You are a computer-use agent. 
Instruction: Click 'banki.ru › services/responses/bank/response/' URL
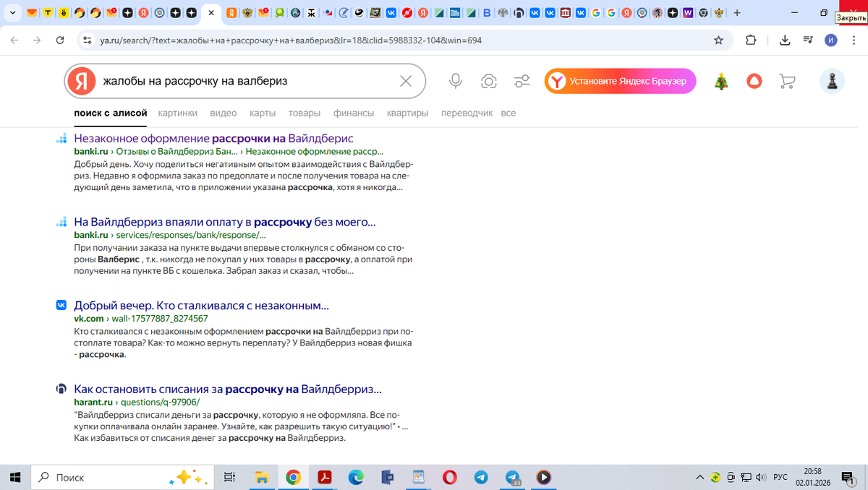(x=170, y=235)
